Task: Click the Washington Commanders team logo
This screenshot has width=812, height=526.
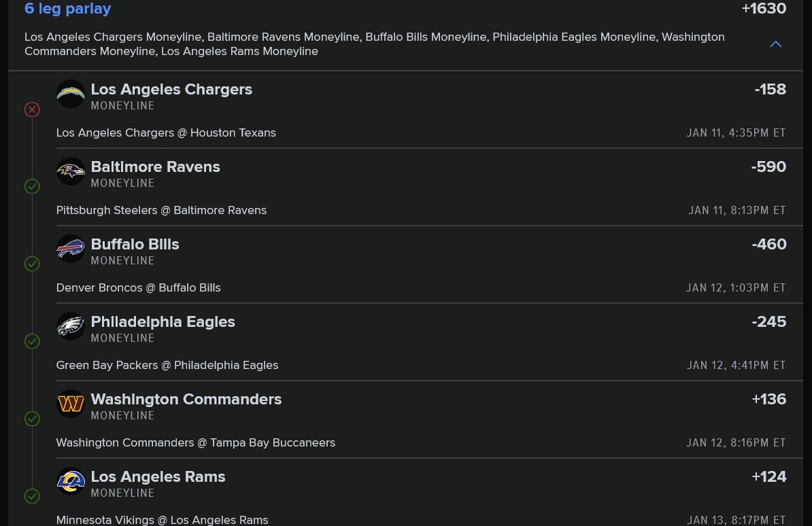Action: (71, 404)
